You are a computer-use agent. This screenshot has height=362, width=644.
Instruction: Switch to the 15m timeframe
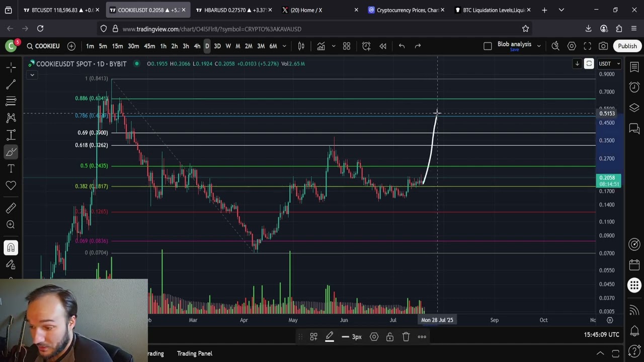(x=117, y=46)
